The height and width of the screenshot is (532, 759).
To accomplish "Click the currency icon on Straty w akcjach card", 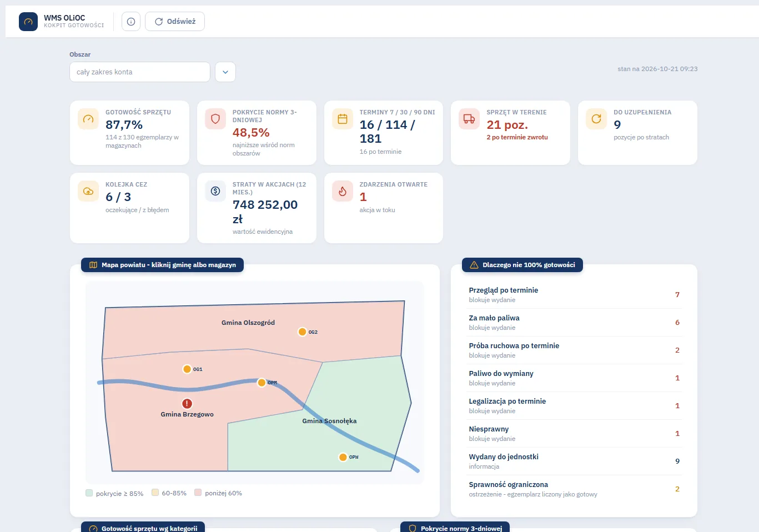I will tap(215, 191).
